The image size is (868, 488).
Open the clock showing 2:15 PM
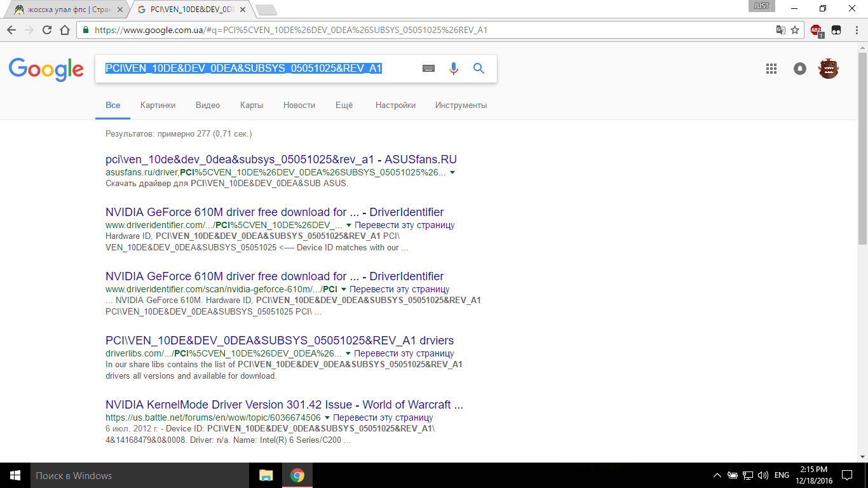[813, 475]
